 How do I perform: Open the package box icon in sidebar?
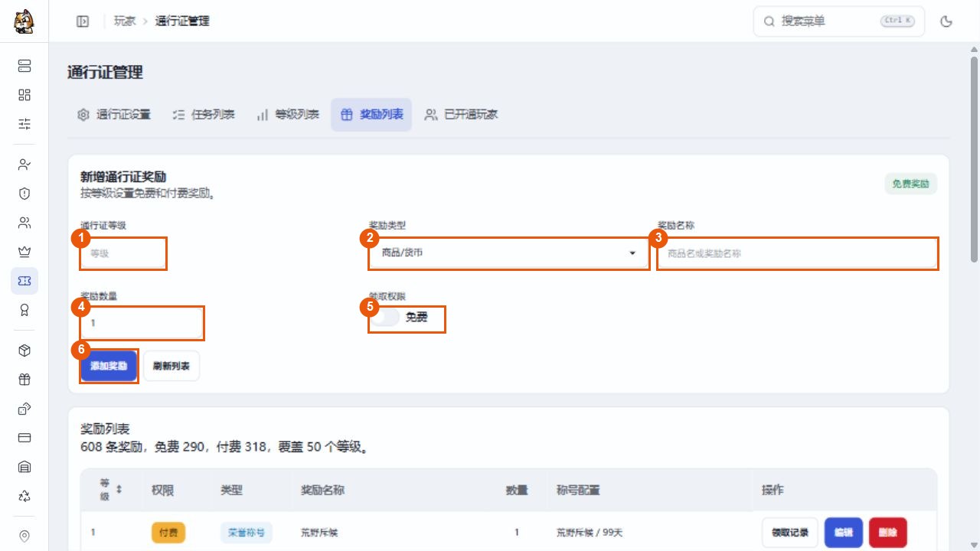24,350
